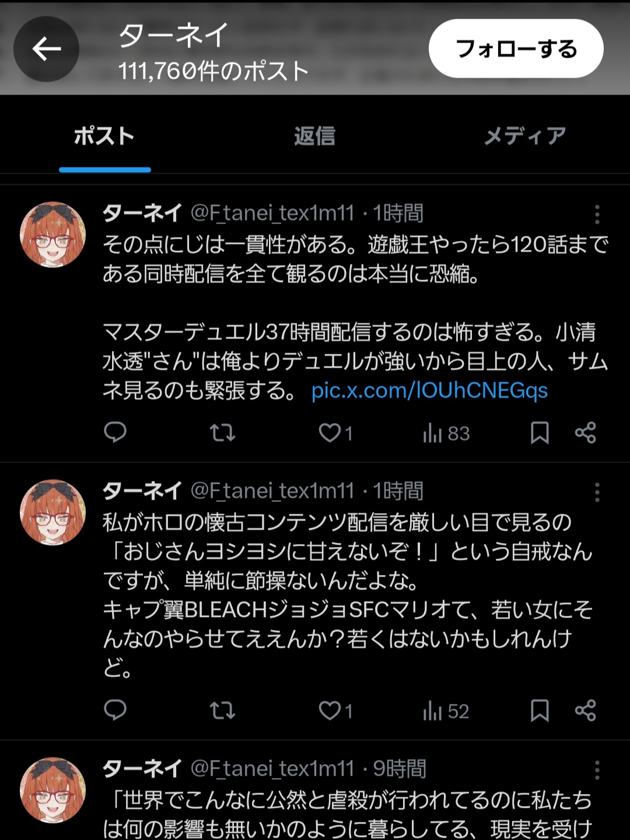Like the post with 83 views

point(330,433)
